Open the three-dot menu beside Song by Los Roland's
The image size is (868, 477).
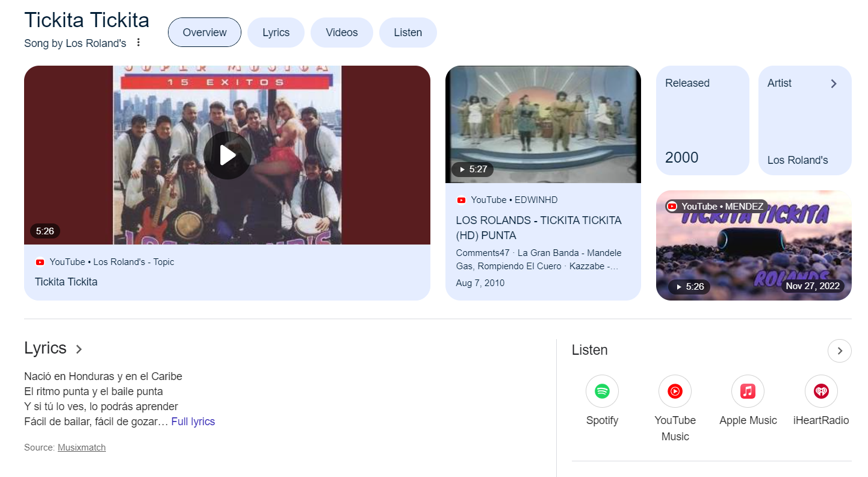pos(138,43)
